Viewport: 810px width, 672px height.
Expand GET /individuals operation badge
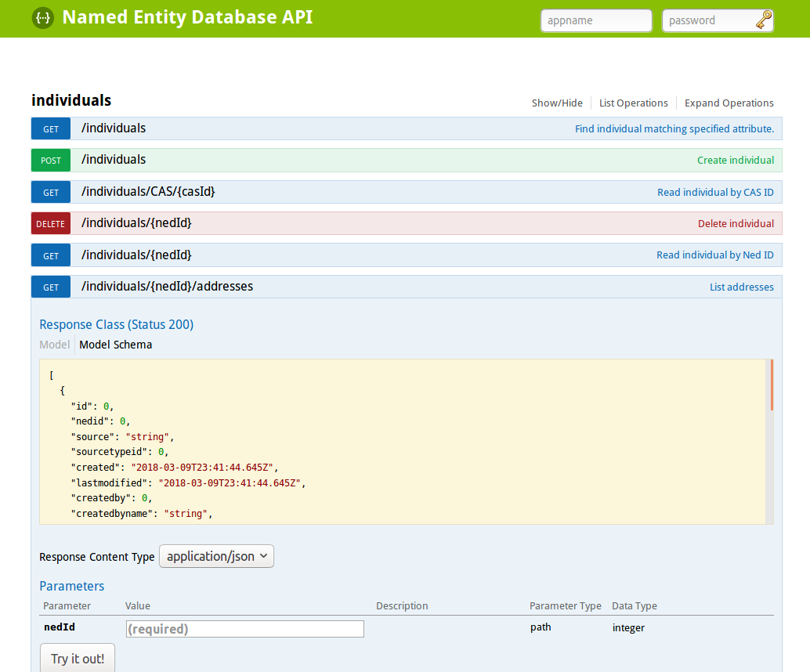click(x=51, y=128)
